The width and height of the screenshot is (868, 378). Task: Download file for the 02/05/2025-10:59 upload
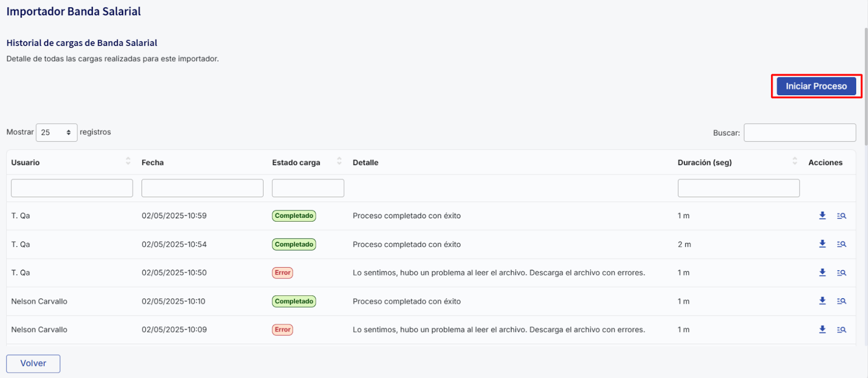click(822, 216)
